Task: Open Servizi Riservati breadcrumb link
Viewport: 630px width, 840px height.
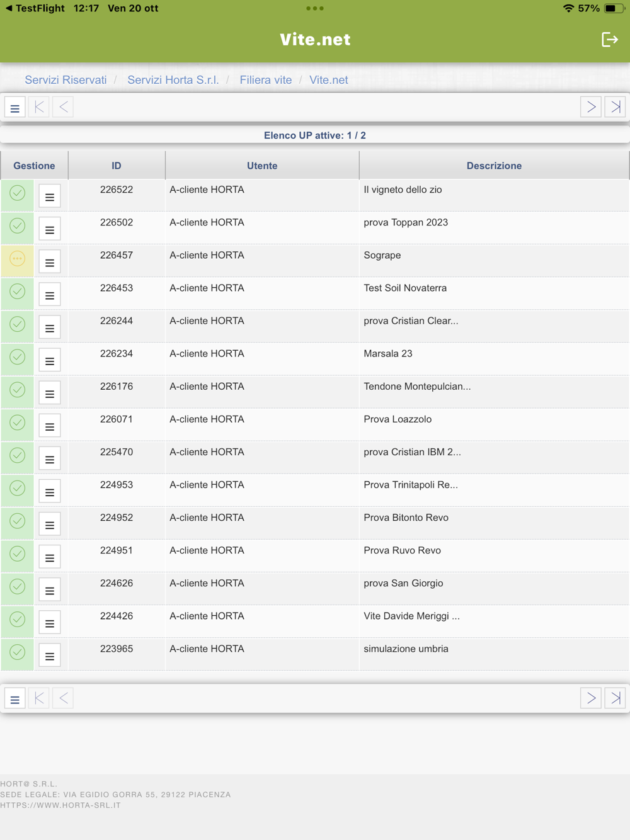Action: click(x=66, y=80)
